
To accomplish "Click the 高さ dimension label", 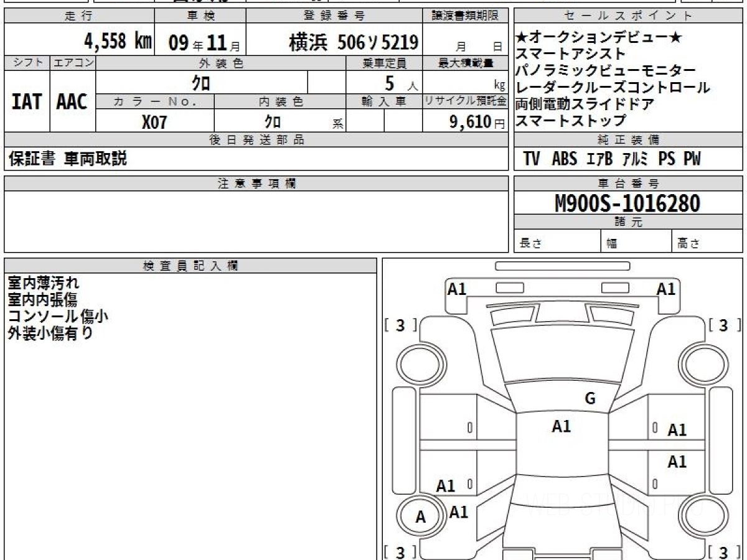I will point(688,244).
